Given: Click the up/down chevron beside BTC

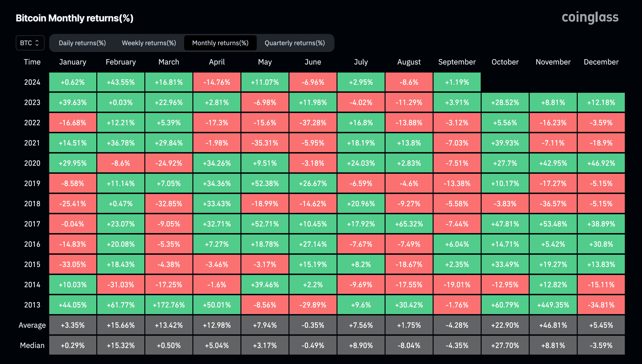Looking at the screenshot, I should pos(37,43).
